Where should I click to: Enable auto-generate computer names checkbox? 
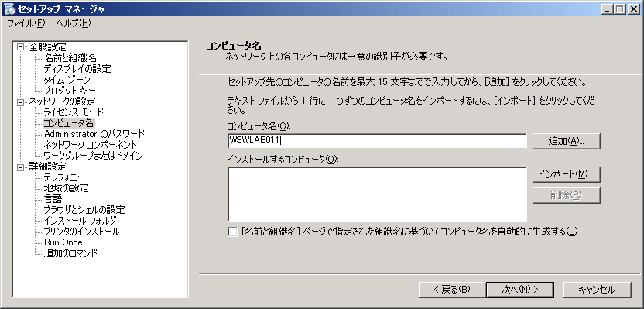point(232,232)
